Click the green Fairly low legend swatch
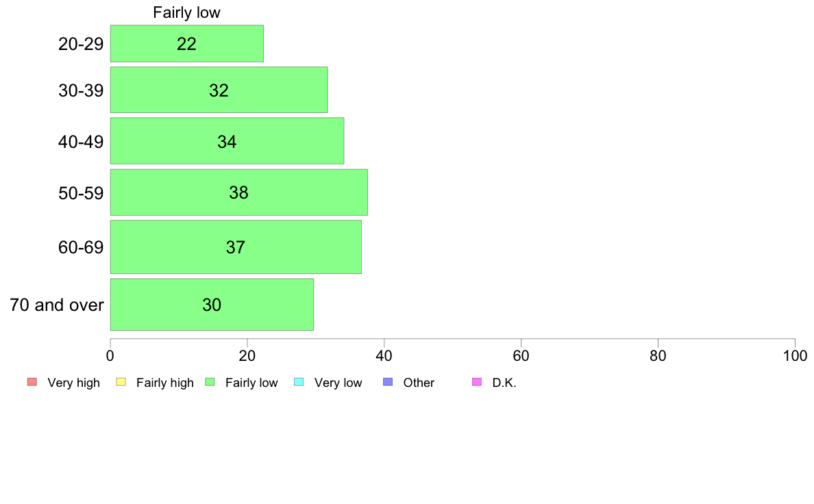 tap(210, 382)
